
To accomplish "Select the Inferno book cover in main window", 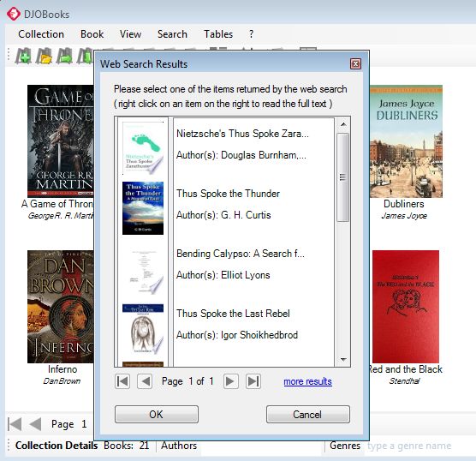I will pos(61,307).
